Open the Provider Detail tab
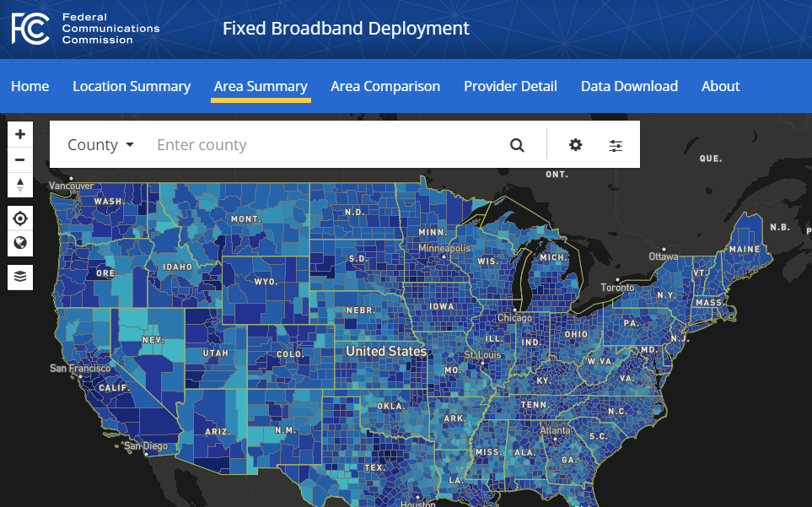The image size is (812, 507). click(510, 86)
